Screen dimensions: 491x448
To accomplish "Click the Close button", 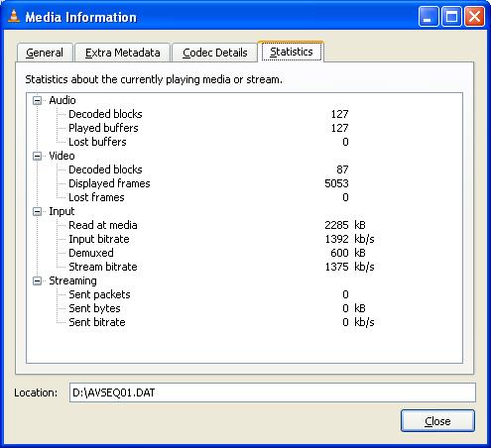I will tap(437, 421).
